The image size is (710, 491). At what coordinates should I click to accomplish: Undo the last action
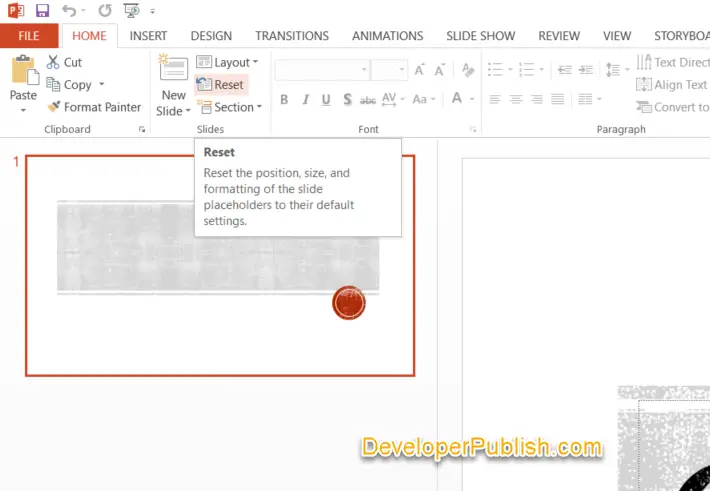pos(69,10)
